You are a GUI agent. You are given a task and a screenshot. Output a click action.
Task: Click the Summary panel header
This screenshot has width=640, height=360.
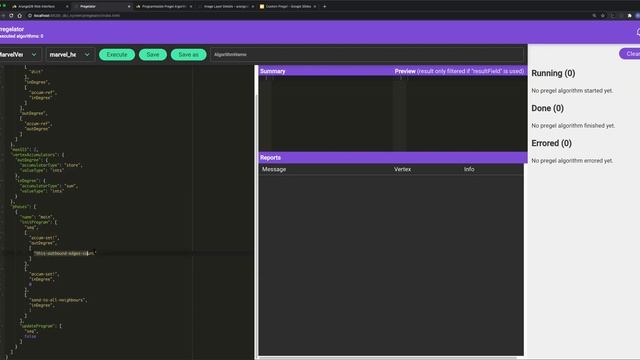click(x=273, y=71)
